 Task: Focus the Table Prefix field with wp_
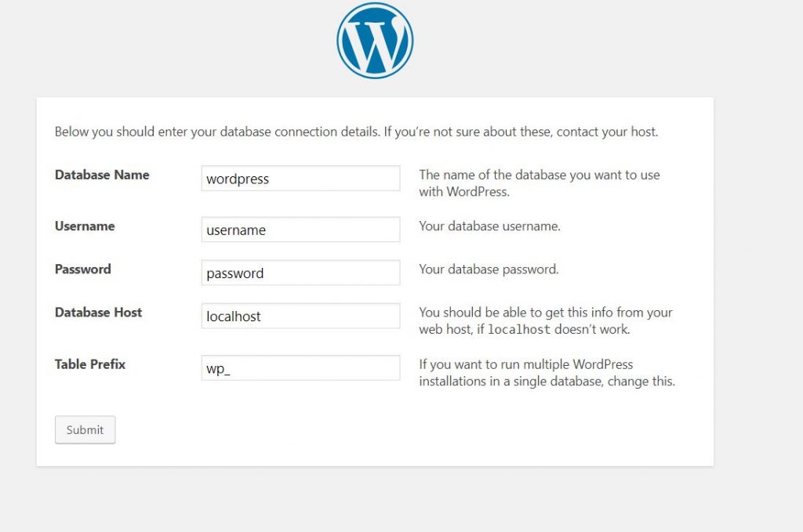[300, 367]
